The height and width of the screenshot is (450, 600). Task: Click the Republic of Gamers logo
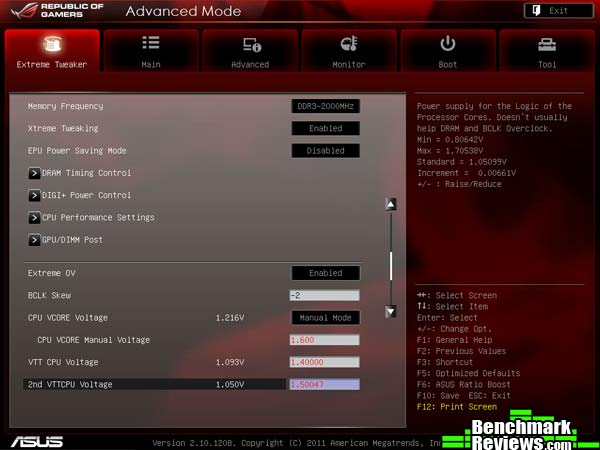[57, 11]
